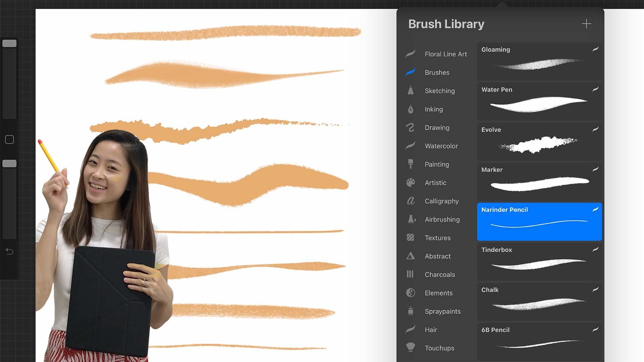Add a new brush with plus icon
The width and height of the screenshot is (644, 362).
(x=586, y=24)
